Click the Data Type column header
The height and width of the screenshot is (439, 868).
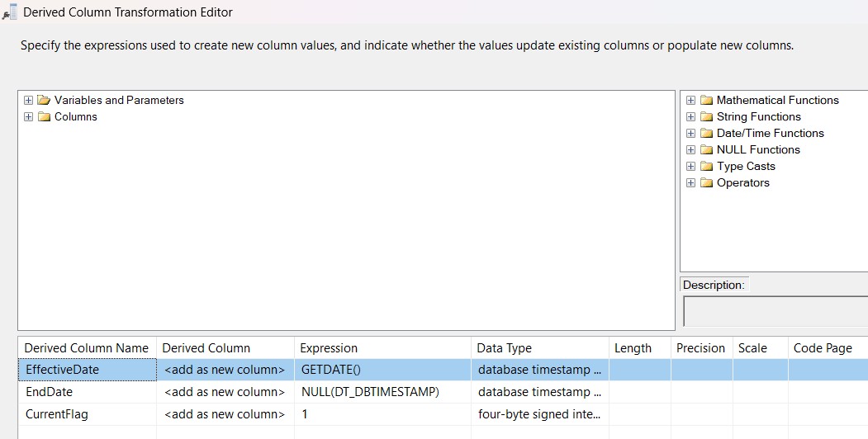click(x=504, y=348)
